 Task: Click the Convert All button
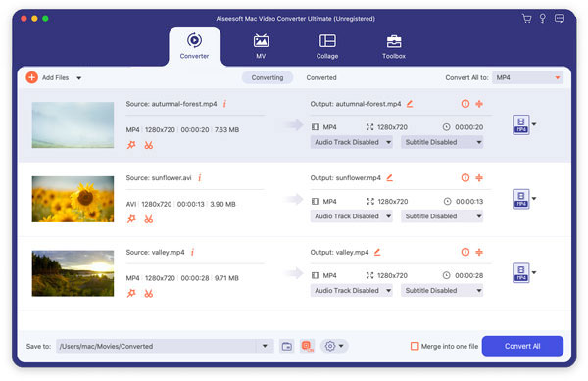[522, 346]
